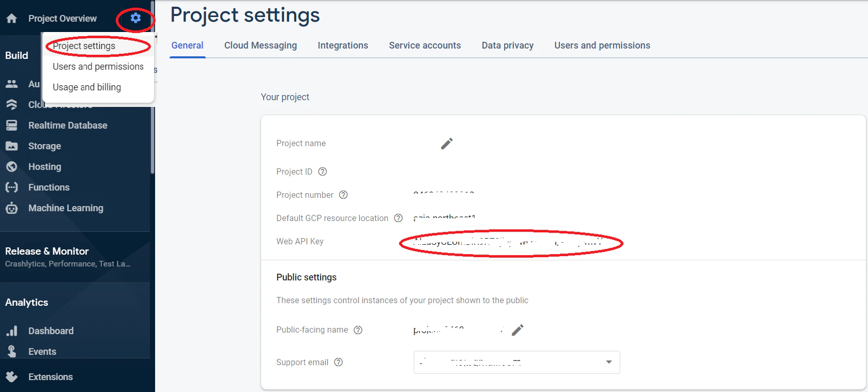This screenshot has width=868, height=392.
Task: Click help icon beside Support email
Action: pos(339,362)
